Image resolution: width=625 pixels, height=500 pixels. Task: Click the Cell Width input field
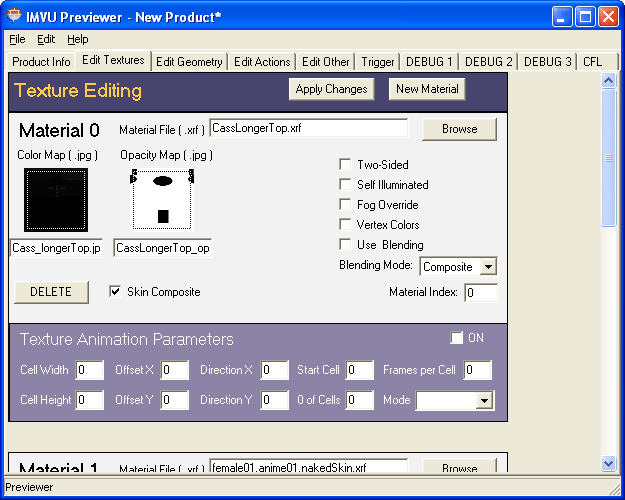point(89,370)
